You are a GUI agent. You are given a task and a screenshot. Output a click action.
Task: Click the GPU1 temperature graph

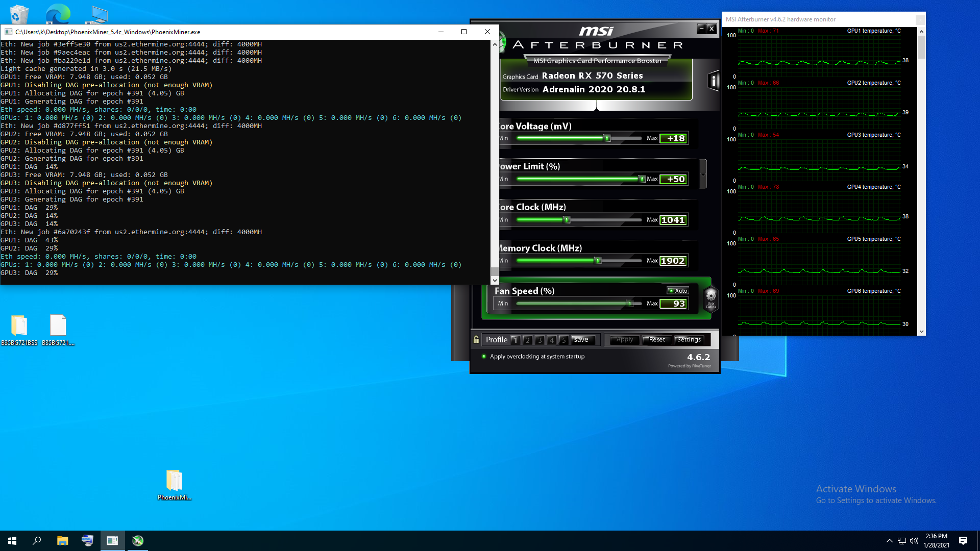pos(819,56)
